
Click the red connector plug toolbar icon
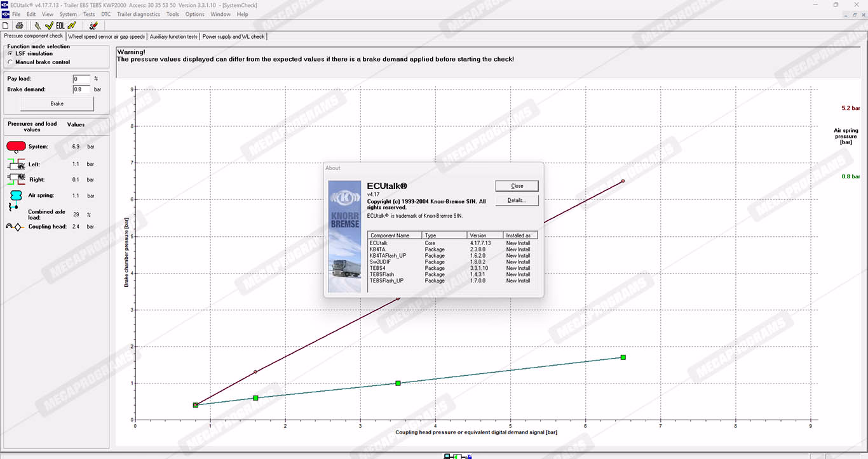pos(93,25)
